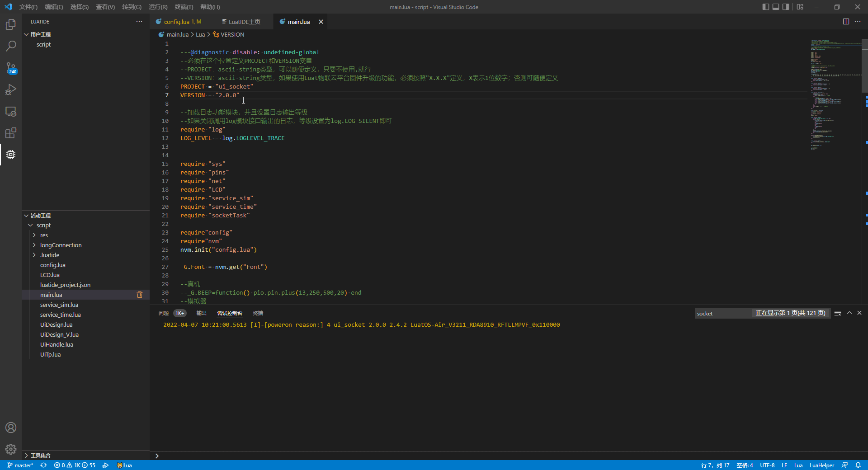The height and width of the screenshot is (470, 868).
Task: Clear the debug console output
Action: coord(838,313)
